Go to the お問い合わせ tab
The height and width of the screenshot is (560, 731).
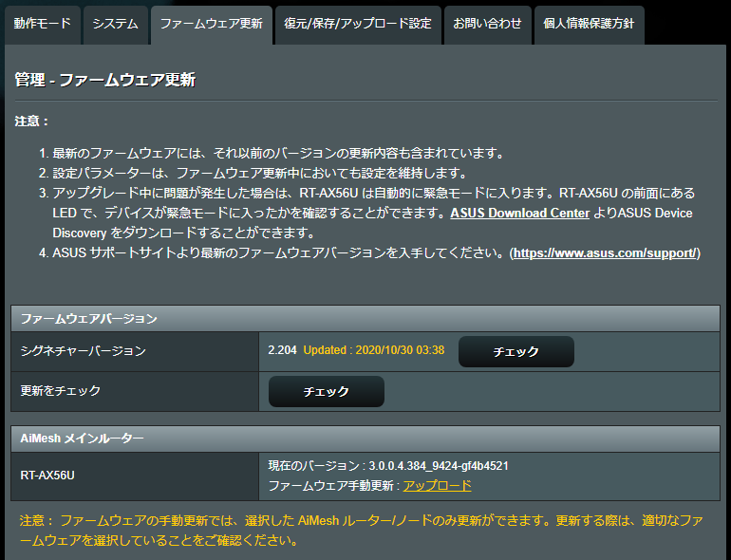[x=486, y=24]
